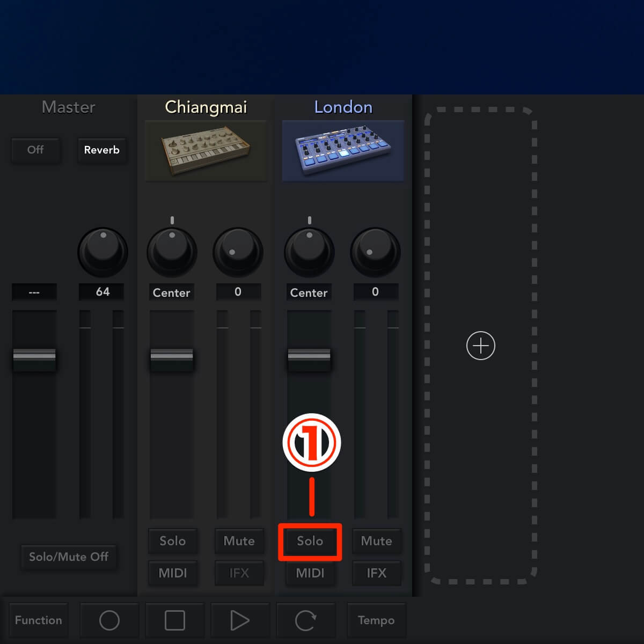The height and width of the screenshot is (644, 644).
Task: Solo the London track
Action: 310,541
